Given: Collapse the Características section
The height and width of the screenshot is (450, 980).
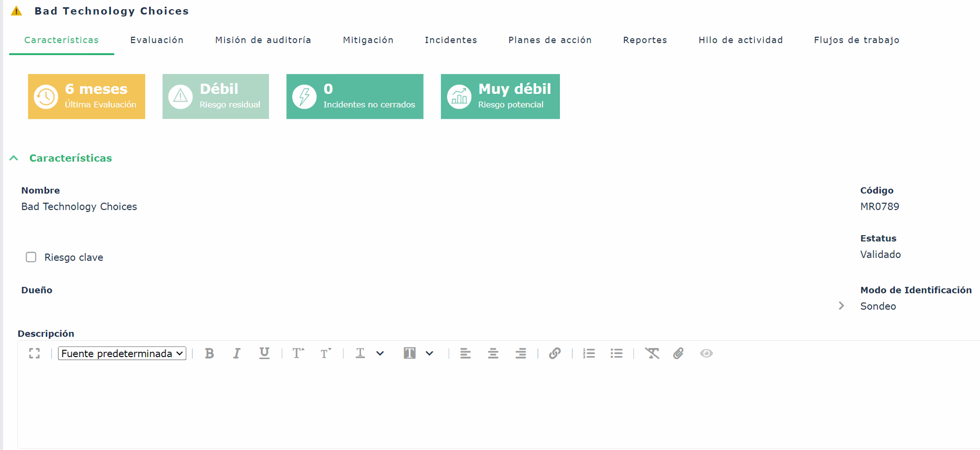Looking at the screenshot, I should click(x=14, y=158).
